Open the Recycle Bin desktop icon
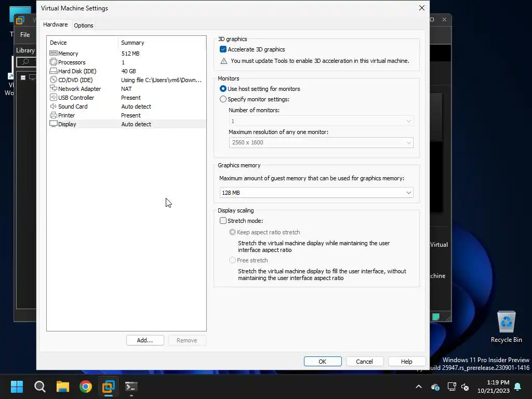532x399 pixels. point(506,327)
